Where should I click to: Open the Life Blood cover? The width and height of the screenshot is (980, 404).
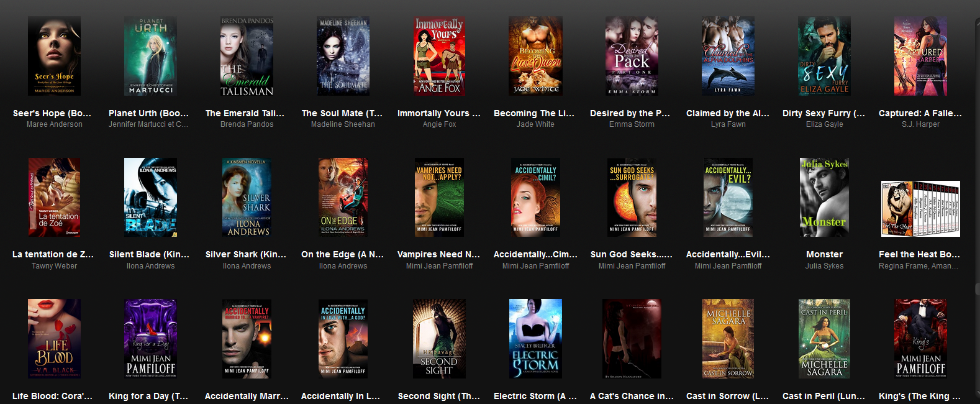click(x=54, y=338)
